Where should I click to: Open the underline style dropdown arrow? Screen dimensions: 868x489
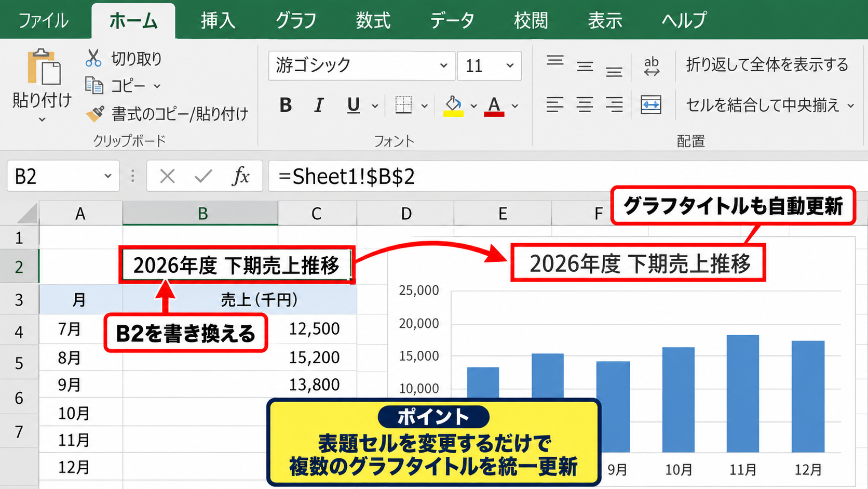point(375,106)
